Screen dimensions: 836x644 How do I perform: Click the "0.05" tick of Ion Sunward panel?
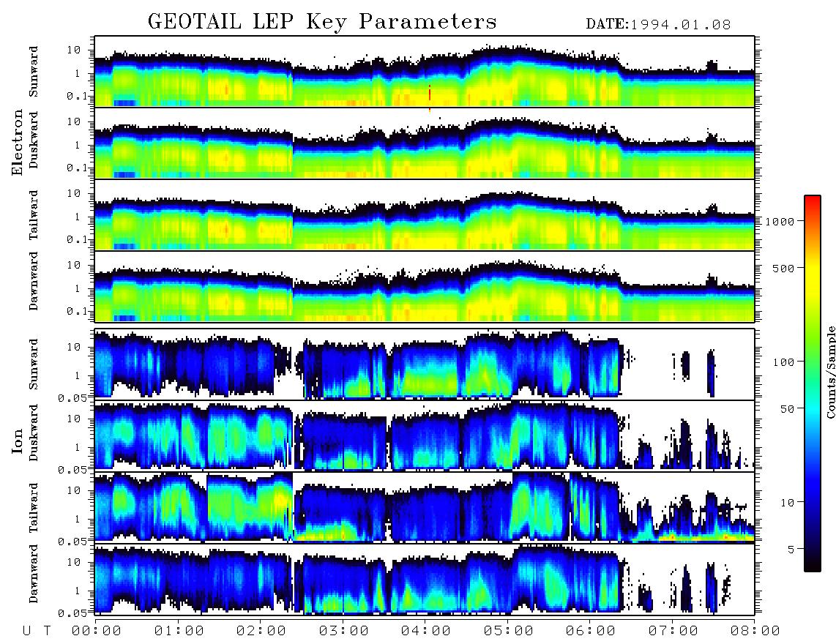pyautogui.click(x=73, y=397)
